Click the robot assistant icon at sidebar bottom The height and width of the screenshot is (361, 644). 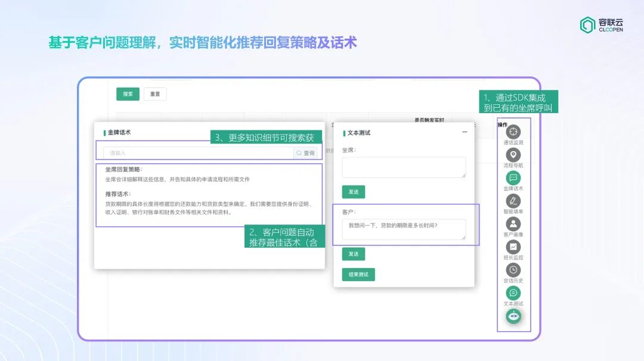tap(513, 315)
